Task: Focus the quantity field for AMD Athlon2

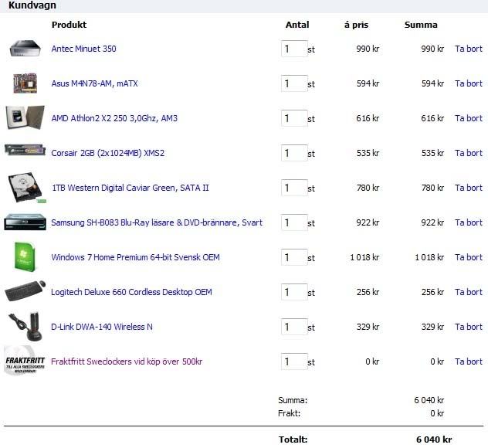Action: pos(293,118)
